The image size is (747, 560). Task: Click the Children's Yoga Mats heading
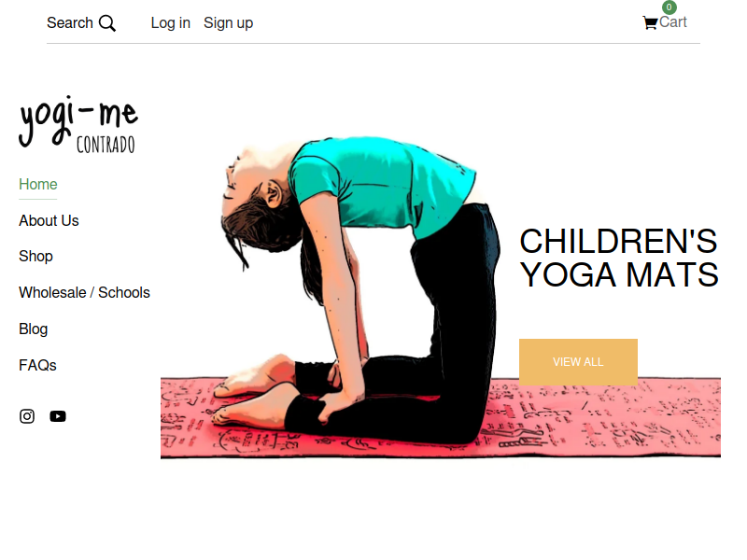tap(619, 259)
